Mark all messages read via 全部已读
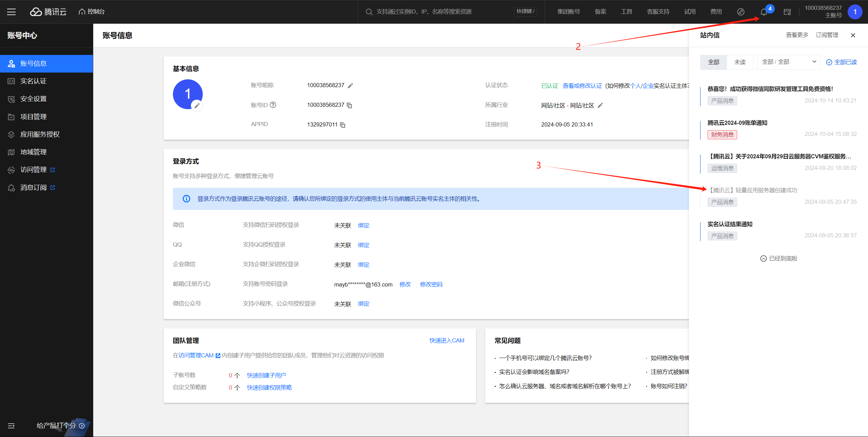Image resolution: width=868 pixels, height=437 pixels. coord(842,62)
